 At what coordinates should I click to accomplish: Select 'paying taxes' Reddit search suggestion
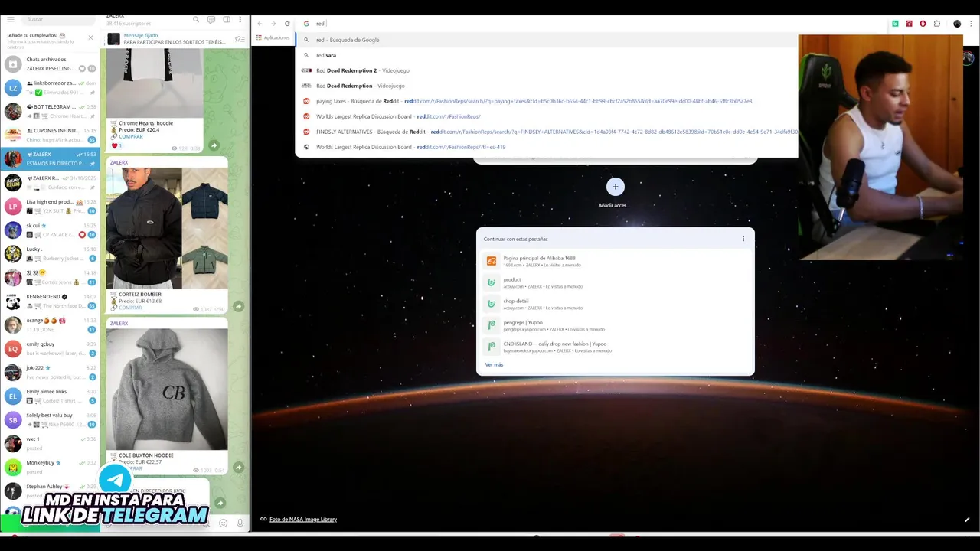point(547,101)
